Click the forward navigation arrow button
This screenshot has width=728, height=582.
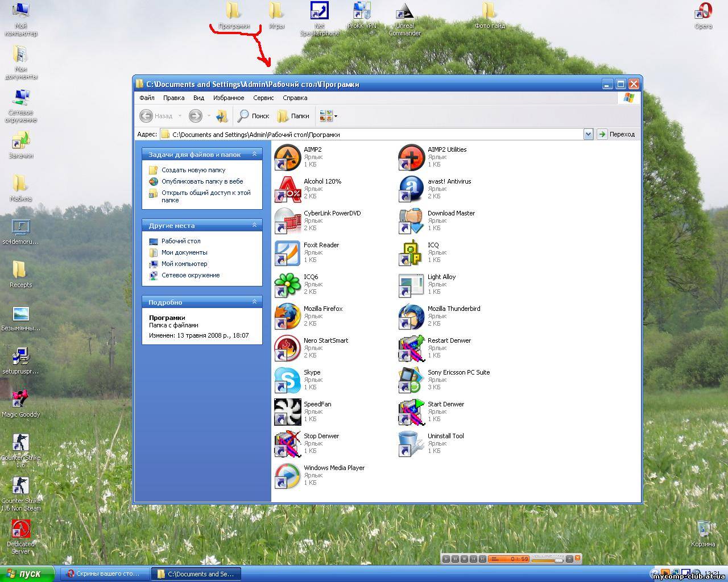click(x=195, y=116)
